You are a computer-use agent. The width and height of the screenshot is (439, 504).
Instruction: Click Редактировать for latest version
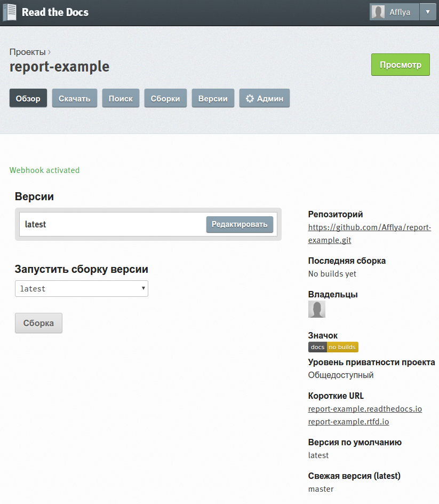pyautogui.click(x=240, y=224)
